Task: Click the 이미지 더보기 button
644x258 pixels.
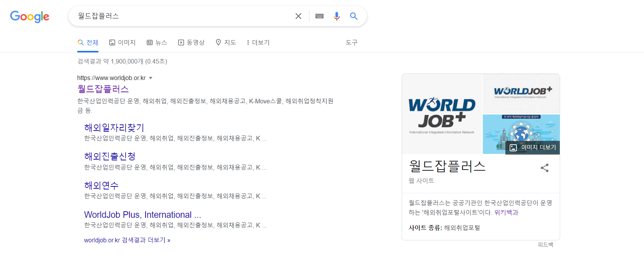Action: [x=533, y=147]
